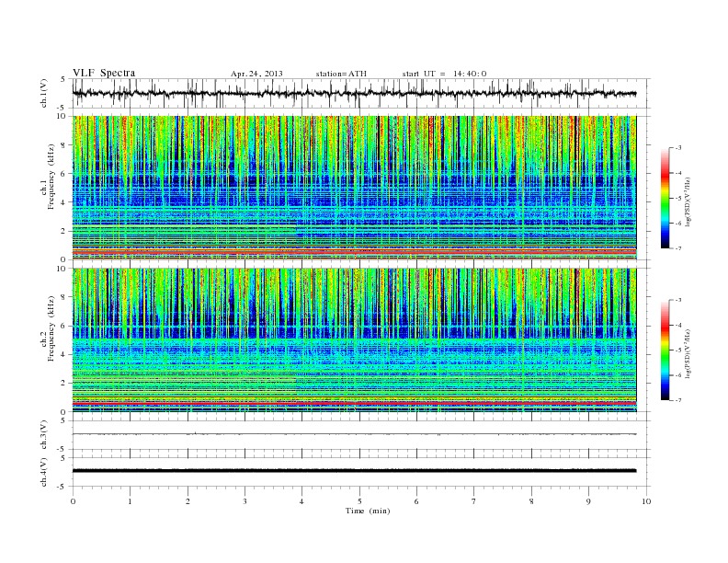
Task: Click the "-5" tick on ch.1 colorbar
Action: coord(678,199)
